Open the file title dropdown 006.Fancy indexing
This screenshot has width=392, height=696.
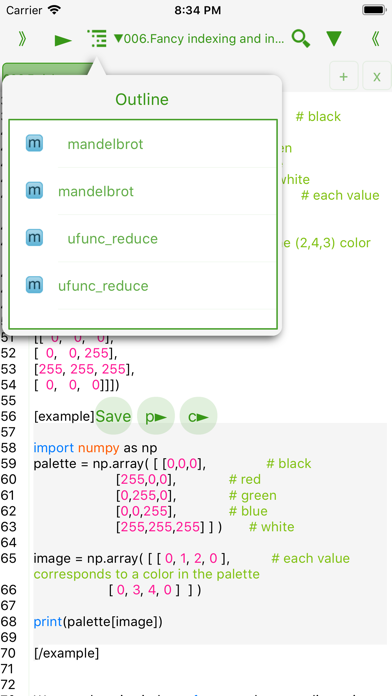pos(198,39)
